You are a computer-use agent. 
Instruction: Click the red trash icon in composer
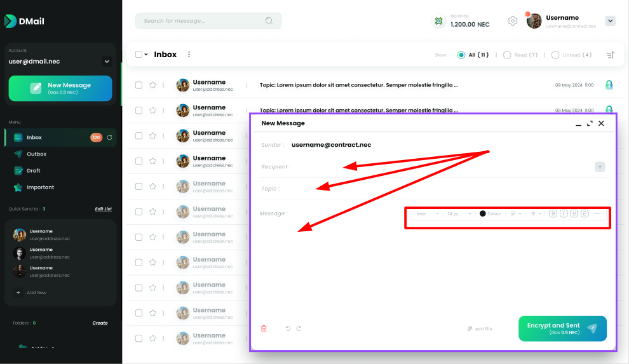264,328
